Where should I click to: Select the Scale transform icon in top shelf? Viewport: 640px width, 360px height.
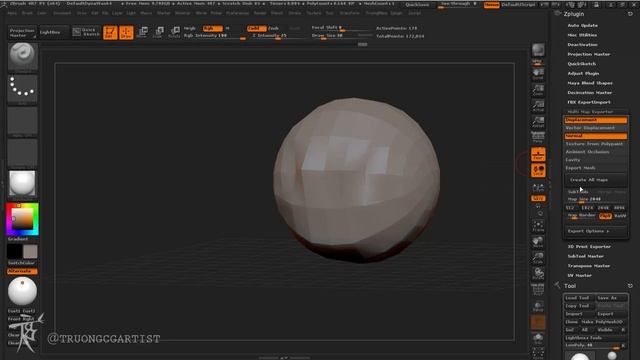(x=158, y=32)
